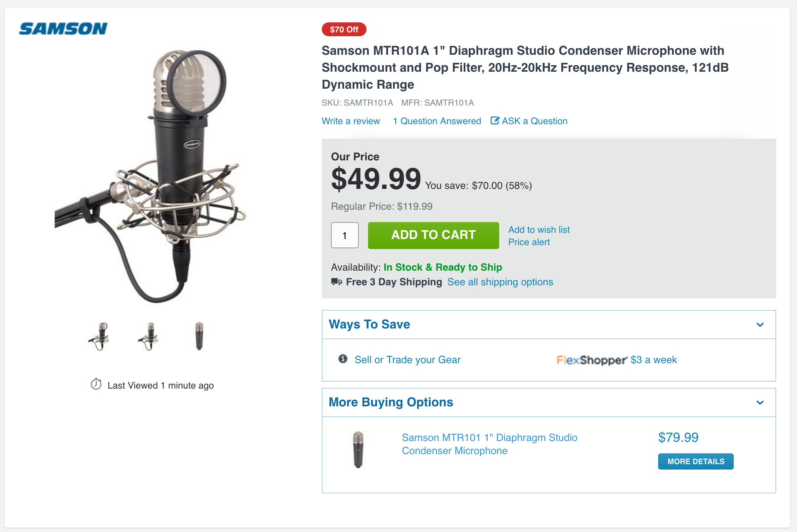Image resolution: width=797 pixels, height=532 pixels.
Task: Set a price alert for this microphone
Action: [x=529, y=242]
